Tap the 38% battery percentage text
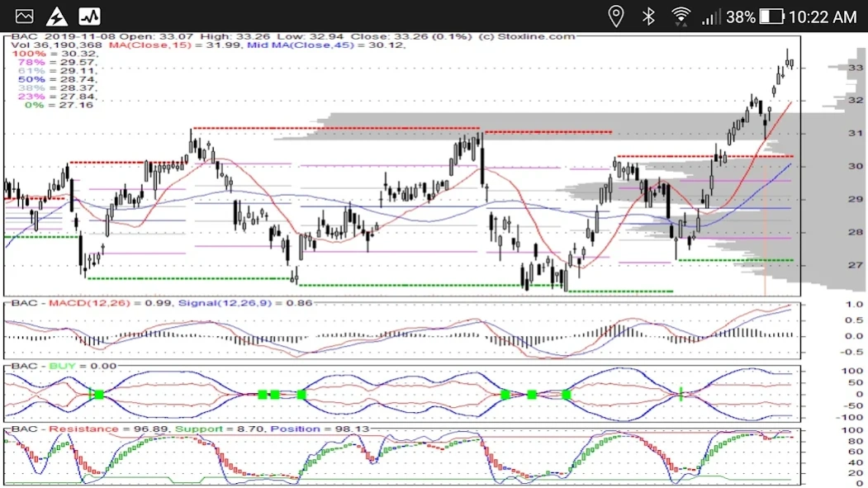This screenshot has height=488, width=868. pos(741,17)
